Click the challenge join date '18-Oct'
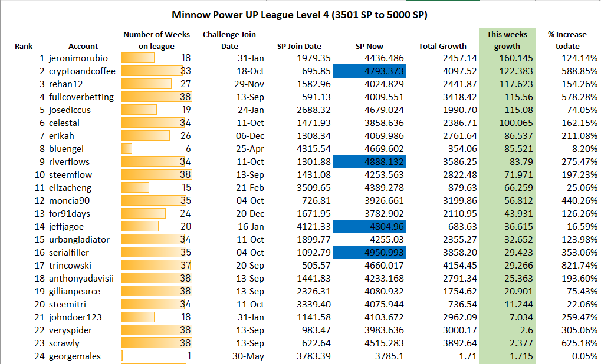The width and height of the screenshot is (601, 364). tap(250, 71)
